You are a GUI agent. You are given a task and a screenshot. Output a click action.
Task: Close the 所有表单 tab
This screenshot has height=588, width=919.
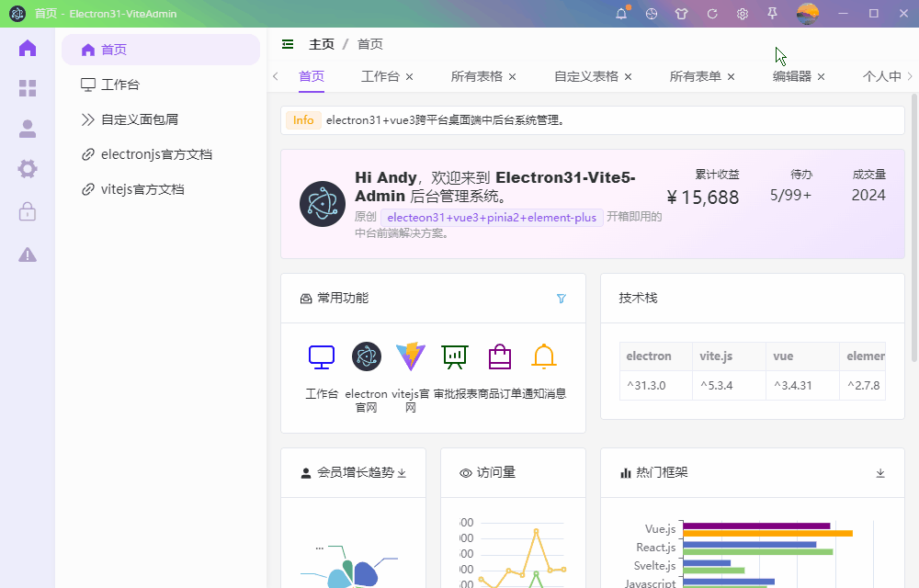[731, 77]
